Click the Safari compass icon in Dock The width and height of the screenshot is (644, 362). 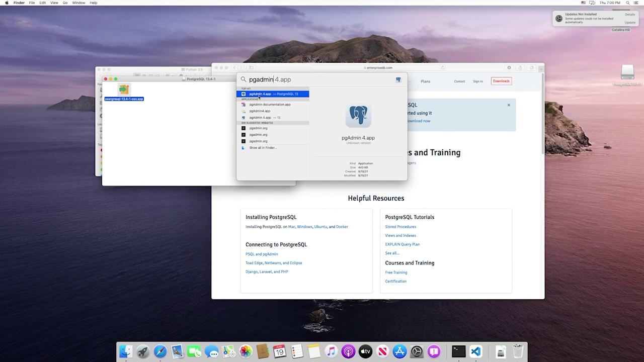[160, 351]
